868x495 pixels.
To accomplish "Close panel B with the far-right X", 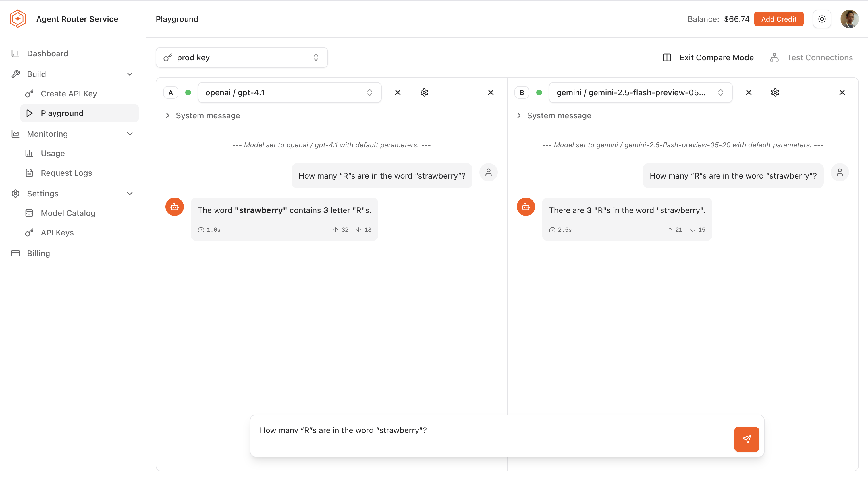I will (x=842, y=92).
